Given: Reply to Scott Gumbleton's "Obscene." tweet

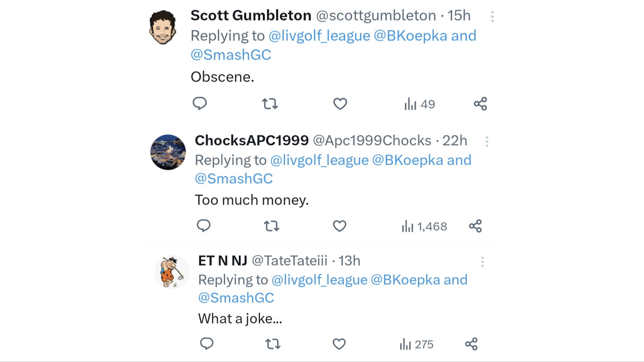Looking at the screenshot, I should tap(200, 104).
